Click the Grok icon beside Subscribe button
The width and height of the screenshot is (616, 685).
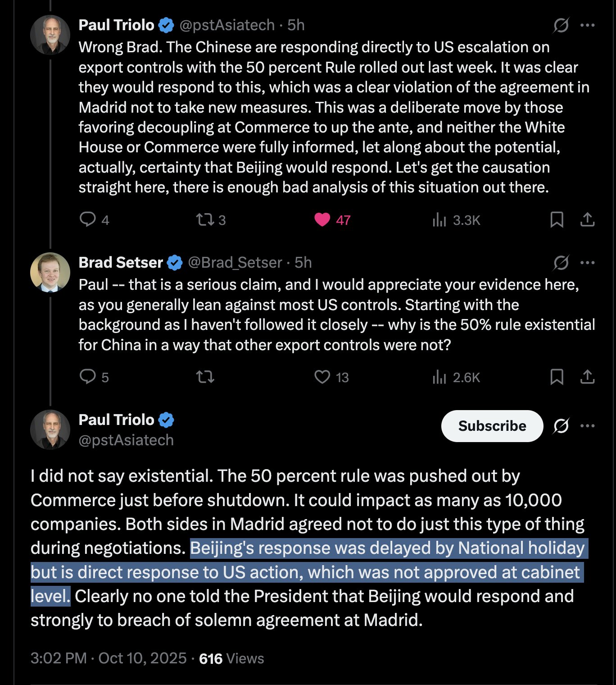561,426
